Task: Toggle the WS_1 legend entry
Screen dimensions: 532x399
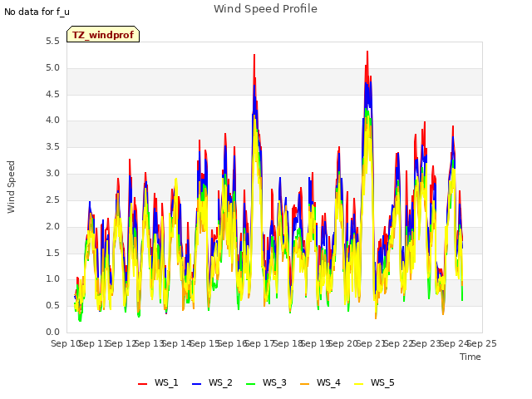Action: [158, 382]
